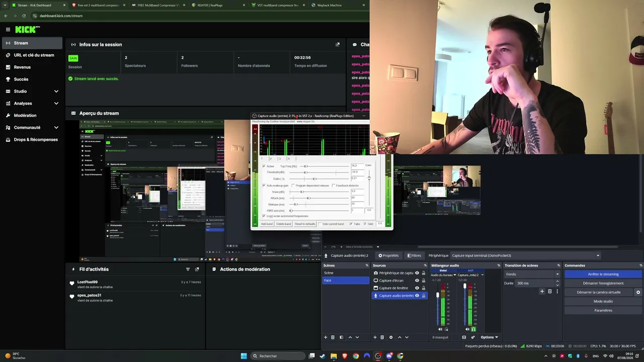Mute the Audio du bureau channel
This screenshot has height=362, width=644.
[x=440, y=329]
